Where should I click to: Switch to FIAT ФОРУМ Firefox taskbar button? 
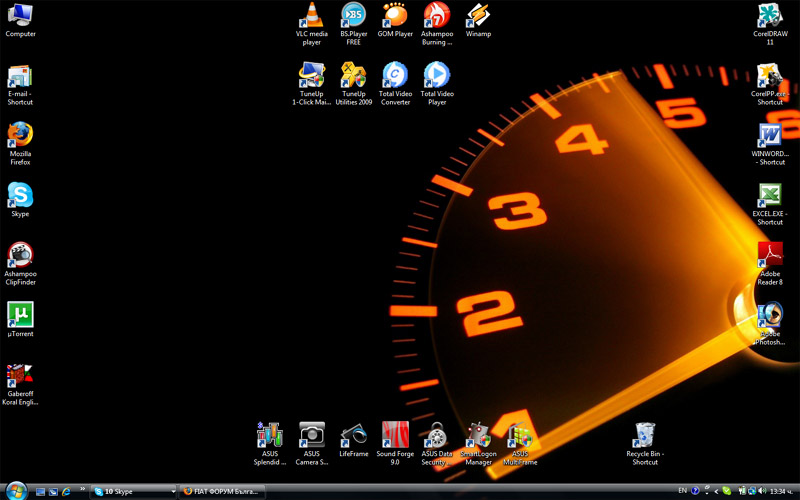coord(223,491)
